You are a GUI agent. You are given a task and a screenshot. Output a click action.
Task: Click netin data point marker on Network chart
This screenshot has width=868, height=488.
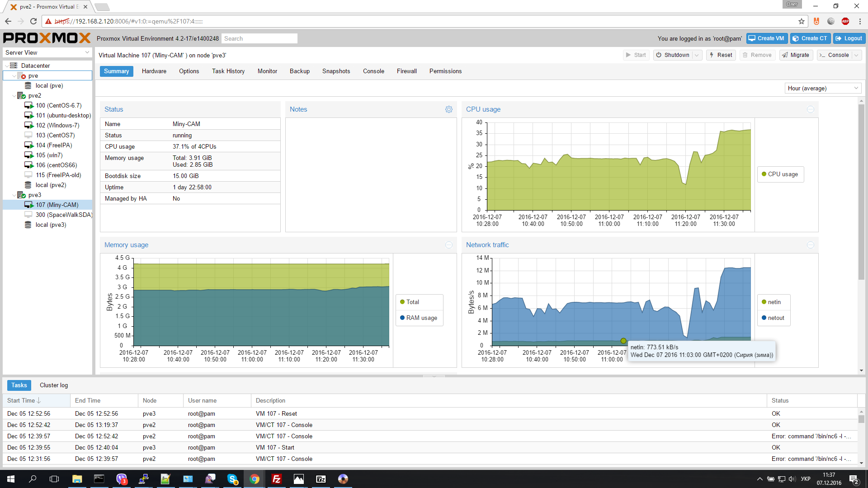click(x=623, y=341)
